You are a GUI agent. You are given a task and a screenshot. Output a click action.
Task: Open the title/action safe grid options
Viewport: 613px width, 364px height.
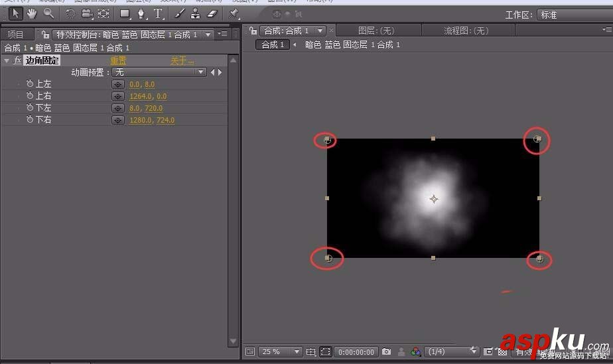pos(310,352)
